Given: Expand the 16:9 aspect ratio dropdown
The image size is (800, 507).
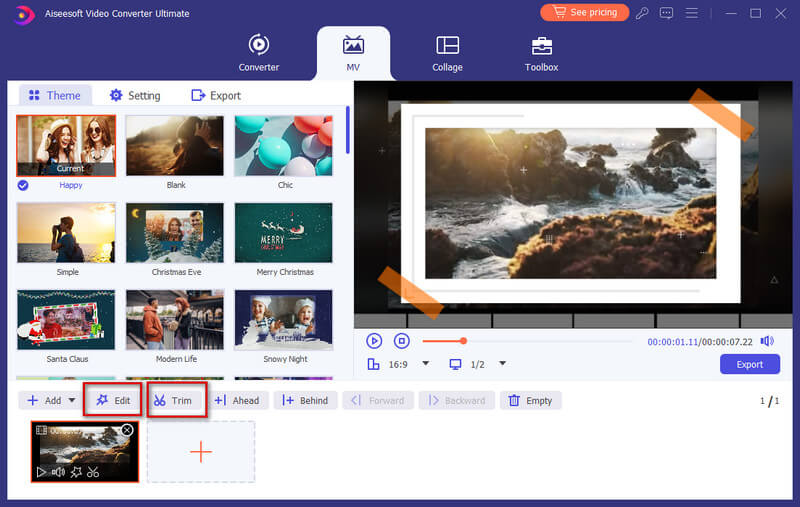Looking at the screenshot, I should pos(425,364).
